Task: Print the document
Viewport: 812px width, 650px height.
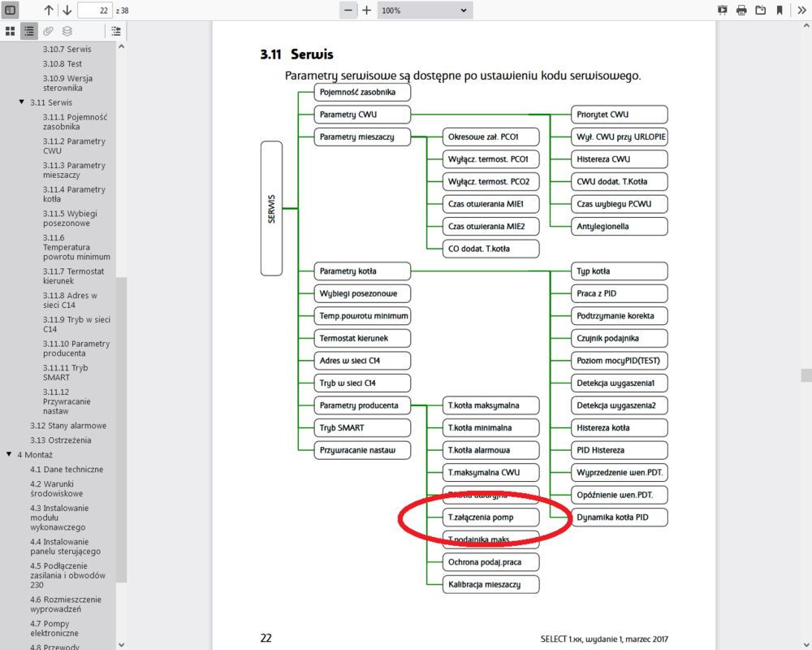Action: pyautogui.click(x=741, y=10)
